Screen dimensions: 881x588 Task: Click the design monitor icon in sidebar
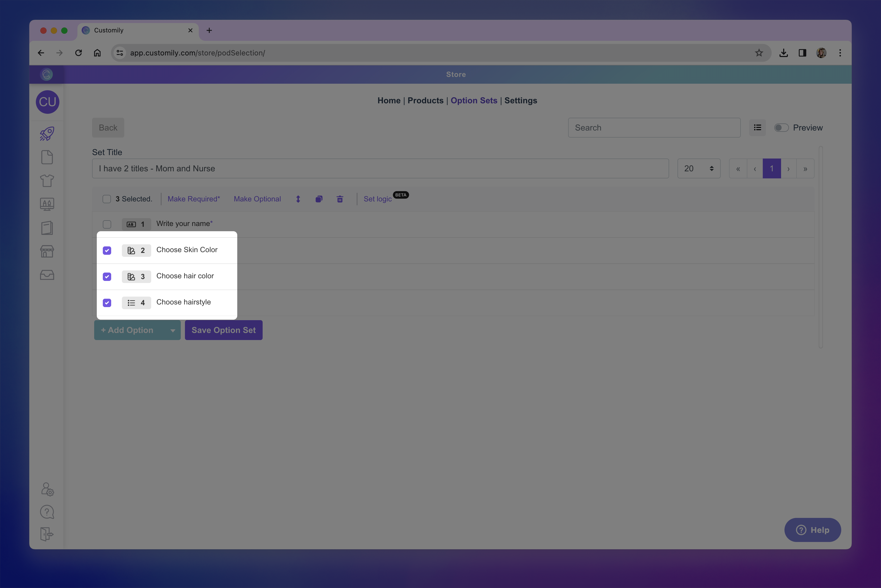pyautogui.click(x=47, y=204)
